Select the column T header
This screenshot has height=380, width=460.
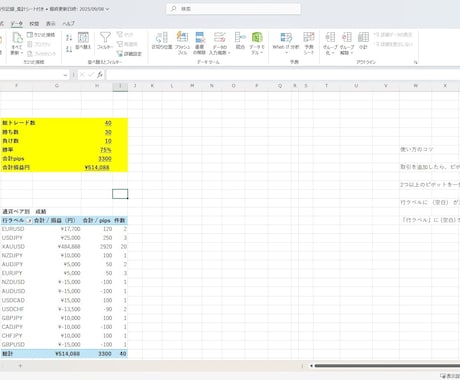click(x=327, y=86)
